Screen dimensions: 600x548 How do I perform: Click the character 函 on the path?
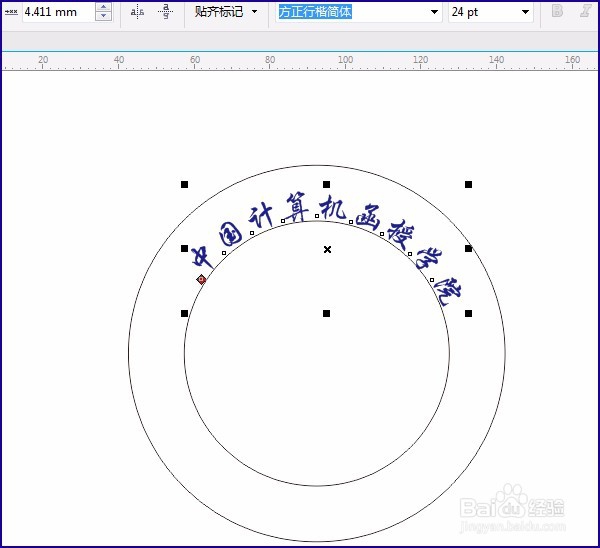367,218
